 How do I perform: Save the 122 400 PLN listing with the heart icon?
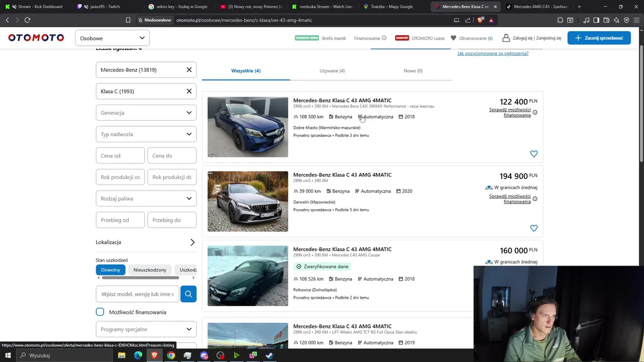tap(534, 154)
